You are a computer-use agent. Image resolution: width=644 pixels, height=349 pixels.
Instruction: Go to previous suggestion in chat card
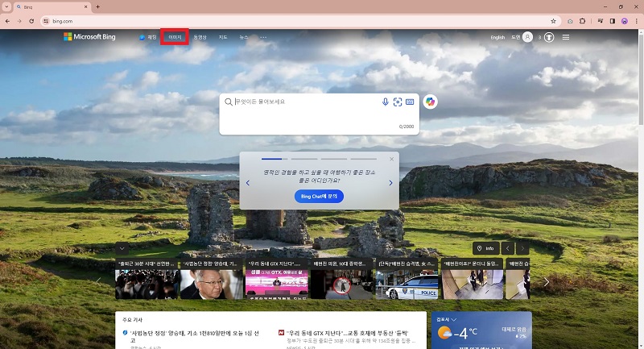click(x=248, y=183)
